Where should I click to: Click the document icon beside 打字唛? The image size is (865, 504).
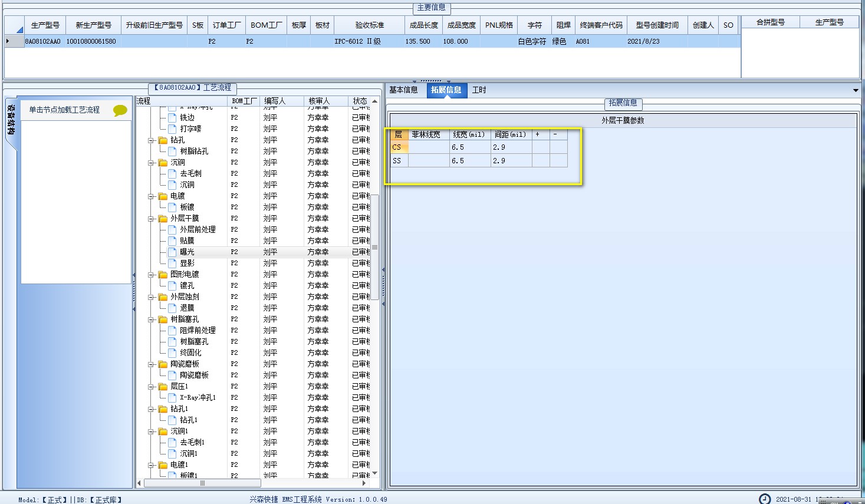pos(173,129)
